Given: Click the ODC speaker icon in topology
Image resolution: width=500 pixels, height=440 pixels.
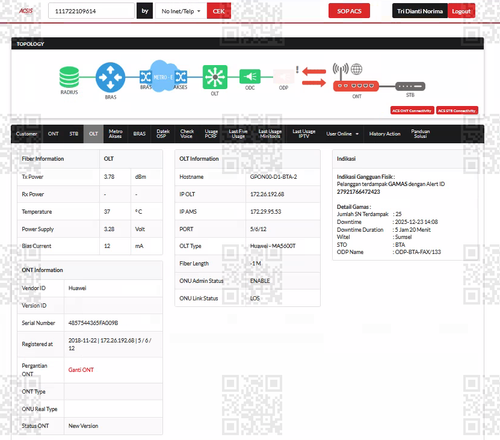Looking at the screenshot, I should click(250, 77).
